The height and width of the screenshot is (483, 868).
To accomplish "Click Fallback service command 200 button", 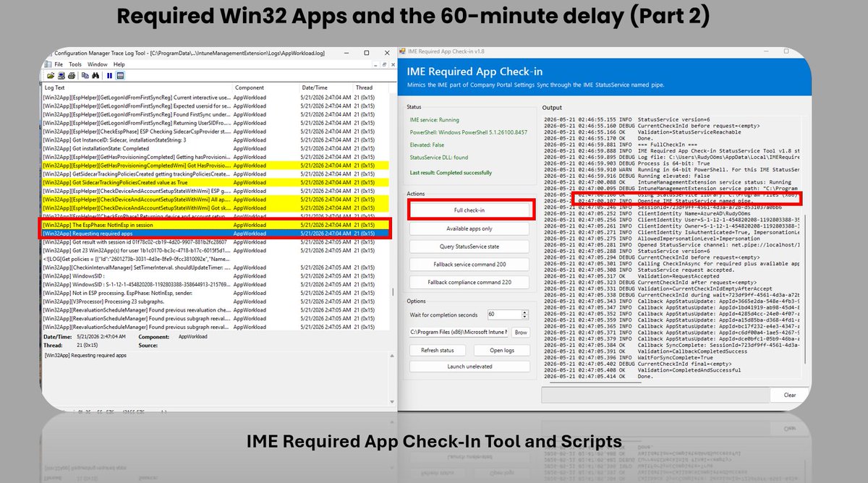I will point(469,265).
